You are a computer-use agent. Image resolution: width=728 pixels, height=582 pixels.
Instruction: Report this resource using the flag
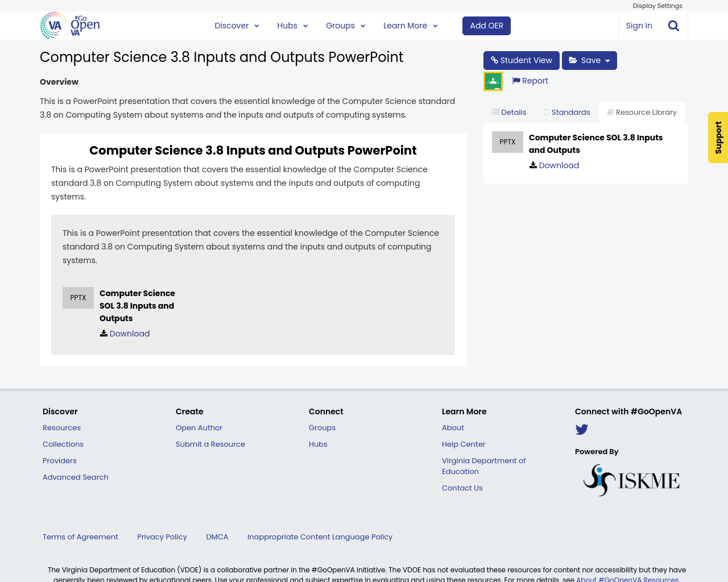530,80
